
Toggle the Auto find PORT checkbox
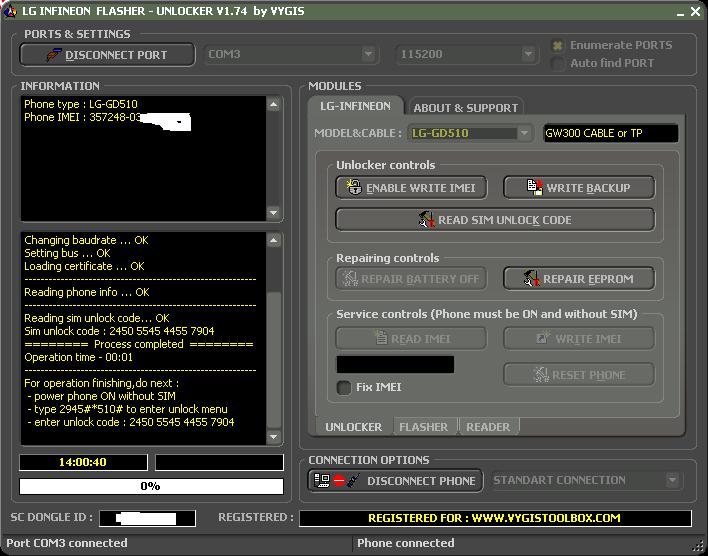(x=558, y=63)
